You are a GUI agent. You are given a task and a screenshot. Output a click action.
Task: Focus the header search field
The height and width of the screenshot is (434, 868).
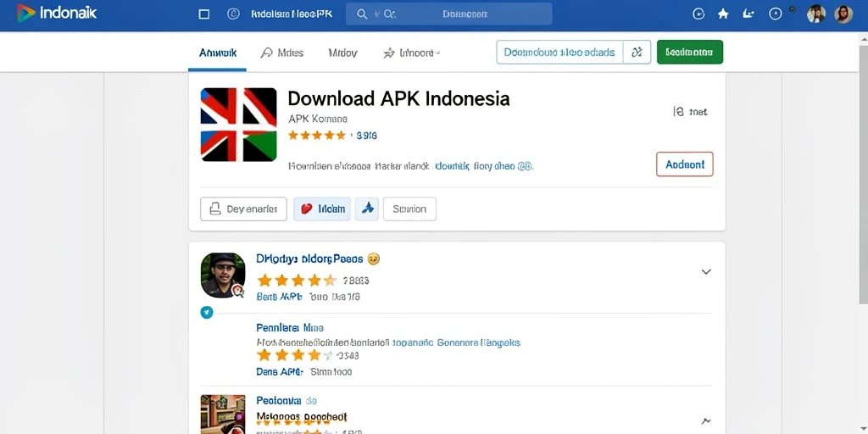(449, 14)
